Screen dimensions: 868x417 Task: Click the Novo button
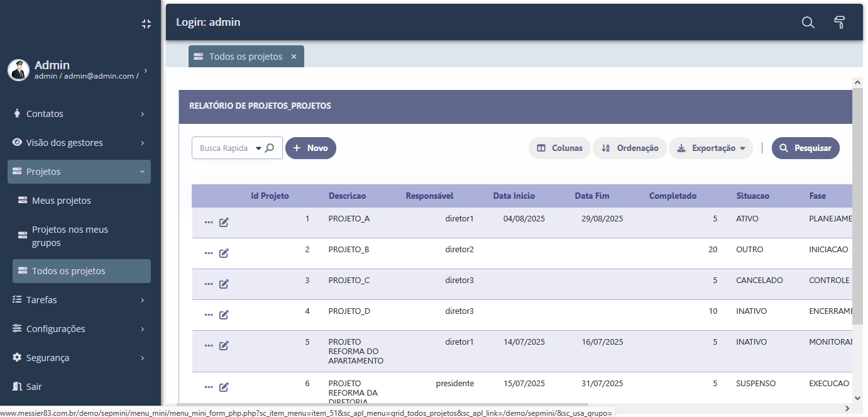pos(310,148)
